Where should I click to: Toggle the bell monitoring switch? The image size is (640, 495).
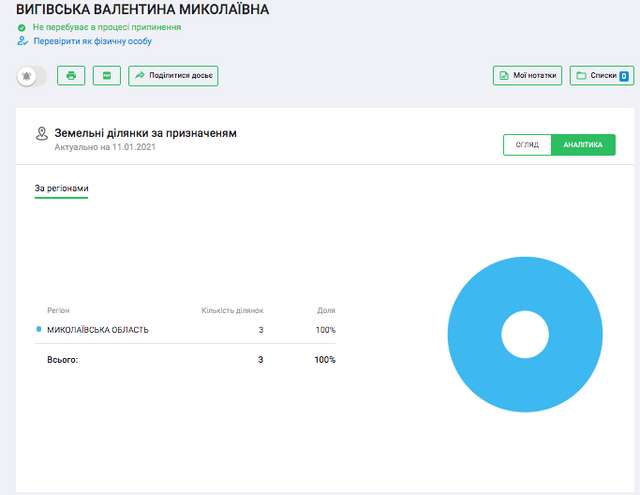pos(32,76)
